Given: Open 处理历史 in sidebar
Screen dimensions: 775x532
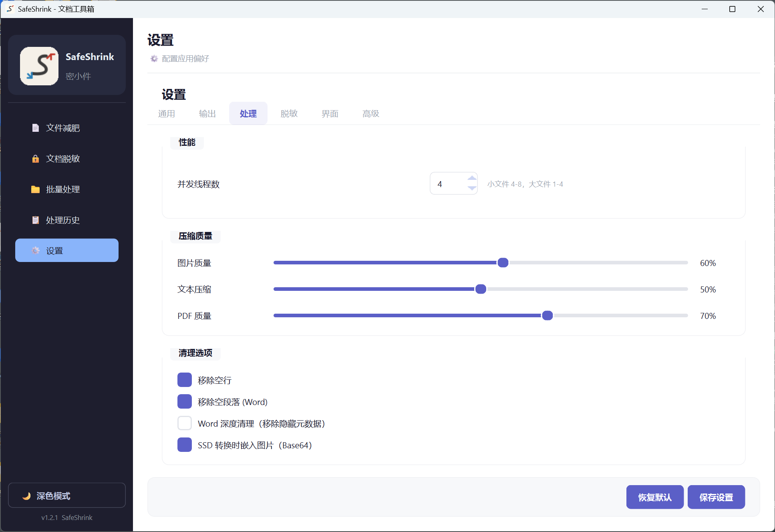Looking at the screenshot, I should coord(67,220).
